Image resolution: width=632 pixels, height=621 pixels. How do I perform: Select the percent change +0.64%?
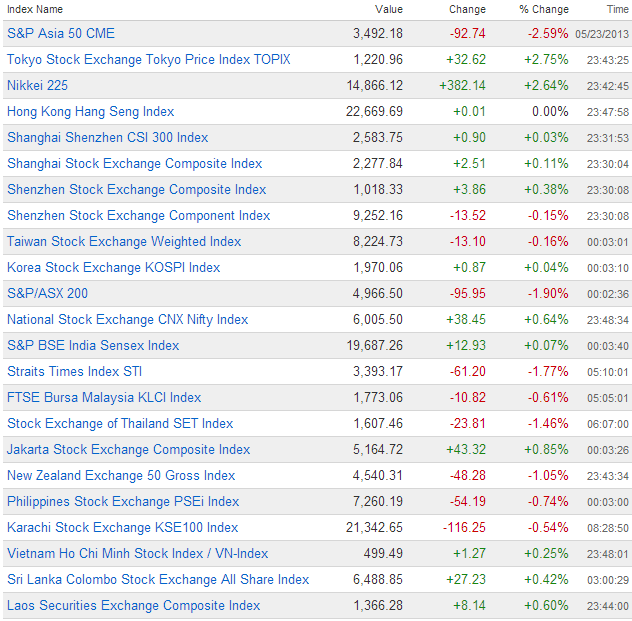547,320
